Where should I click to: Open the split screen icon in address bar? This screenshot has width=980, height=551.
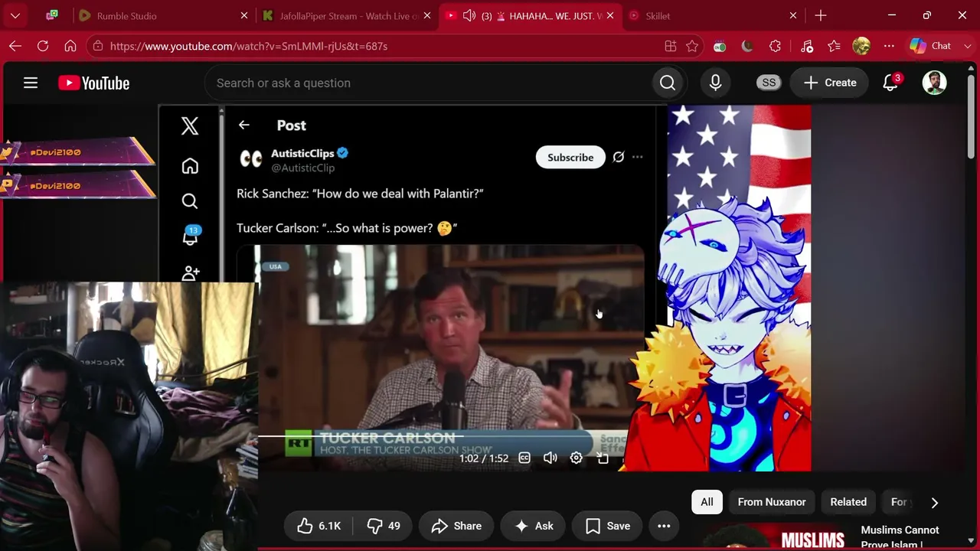coord(671,46)
